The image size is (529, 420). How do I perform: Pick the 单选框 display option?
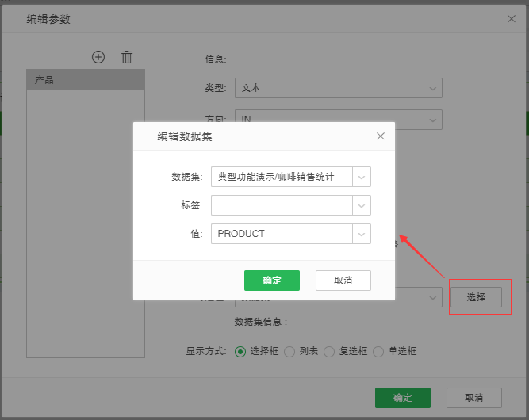point(378,351)
